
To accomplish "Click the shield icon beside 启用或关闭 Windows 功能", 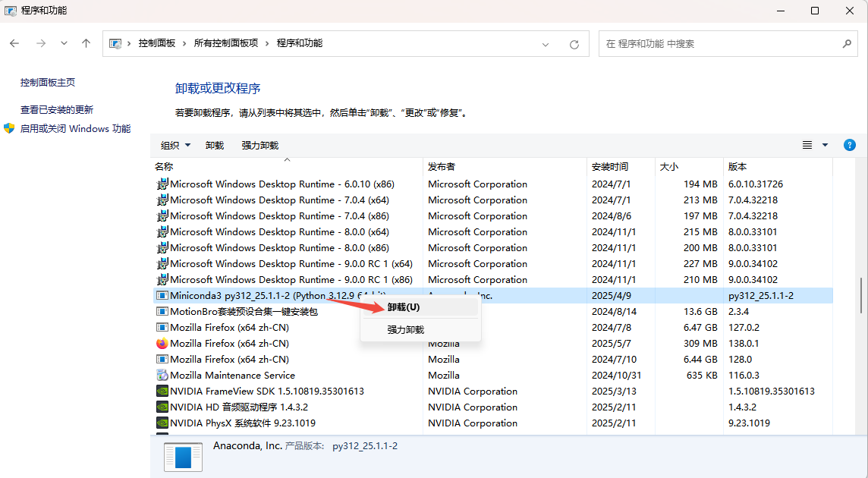I will [x=9, y=128].
